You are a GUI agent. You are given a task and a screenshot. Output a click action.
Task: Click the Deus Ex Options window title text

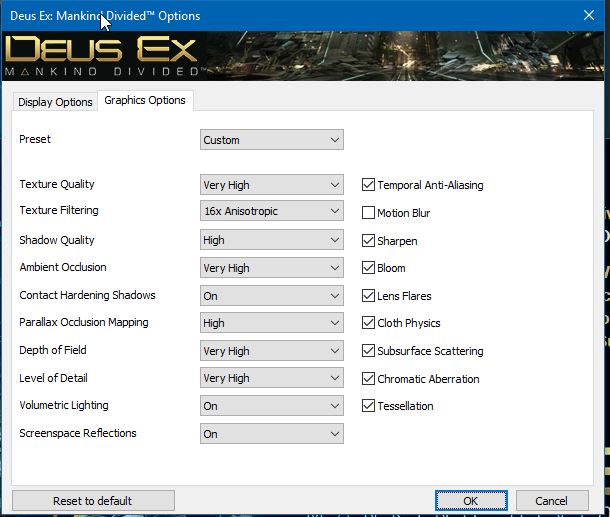pos(105,16)
